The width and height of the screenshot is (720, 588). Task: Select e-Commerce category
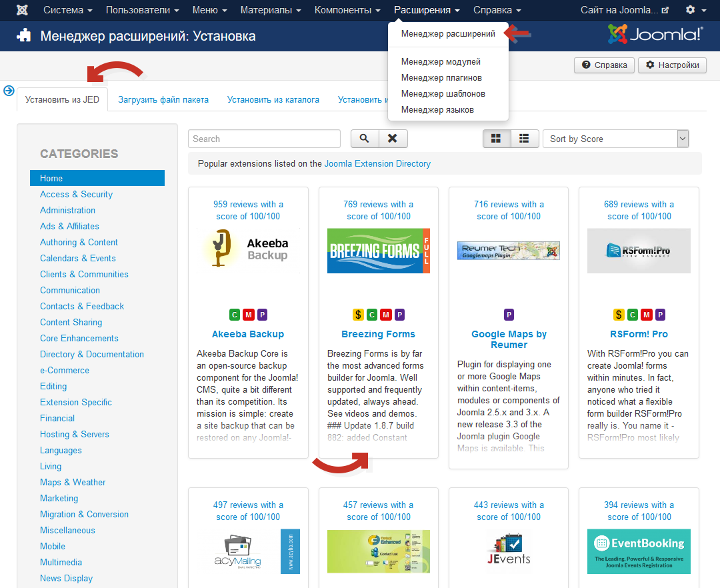click(64, 371)
